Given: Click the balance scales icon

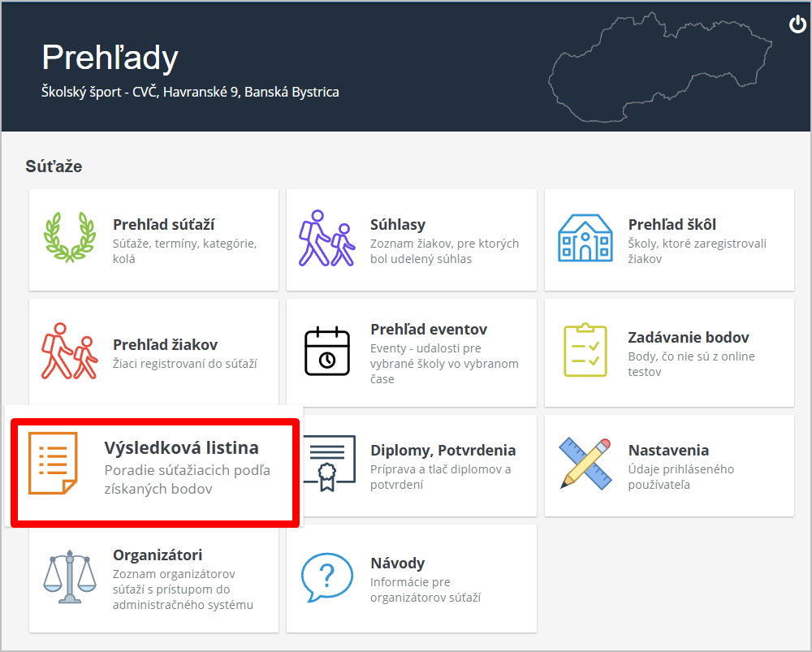Looking at the screenshot, I should click(70, 576).
